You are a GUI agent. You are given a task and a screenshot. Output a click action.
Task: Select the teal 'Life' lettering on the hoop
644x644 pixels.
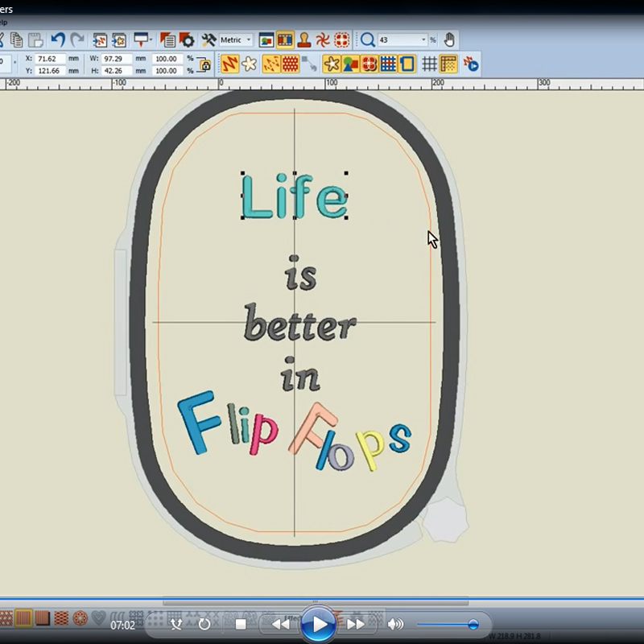click(295, 196)
